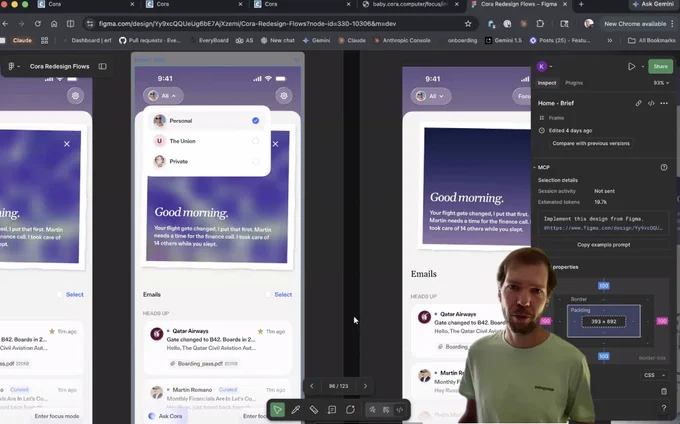The width and height of the screenshot is (680, 424).
Task: Open the Figma main menu icon
Action: coord(12,66)
